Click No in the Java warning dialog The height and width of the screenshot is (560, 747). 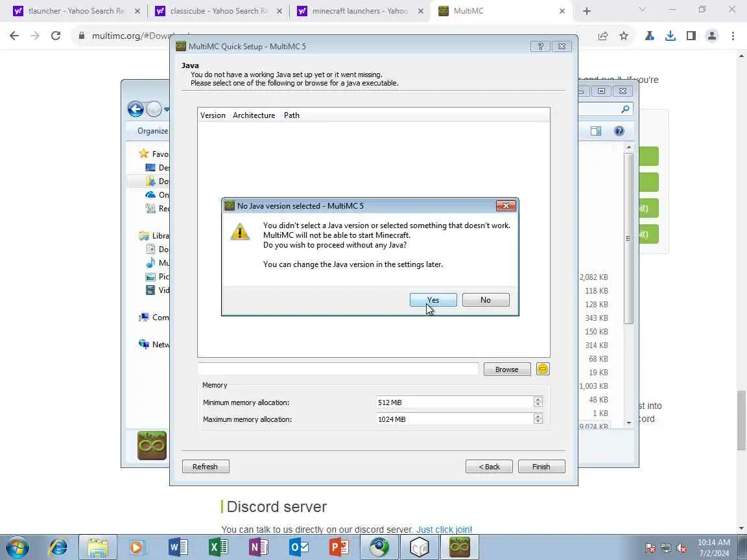coord(486,299)
